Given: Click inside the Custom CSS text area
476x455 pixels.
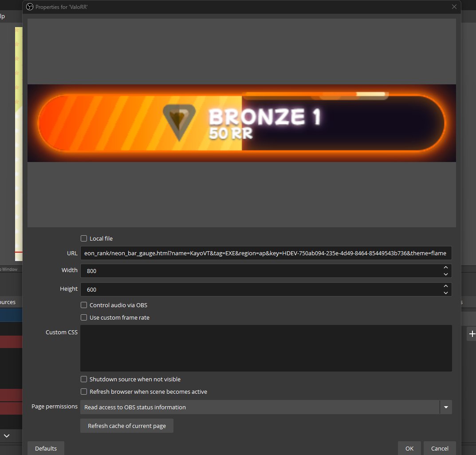Looking at the screenshot, I should click(266, 348).
